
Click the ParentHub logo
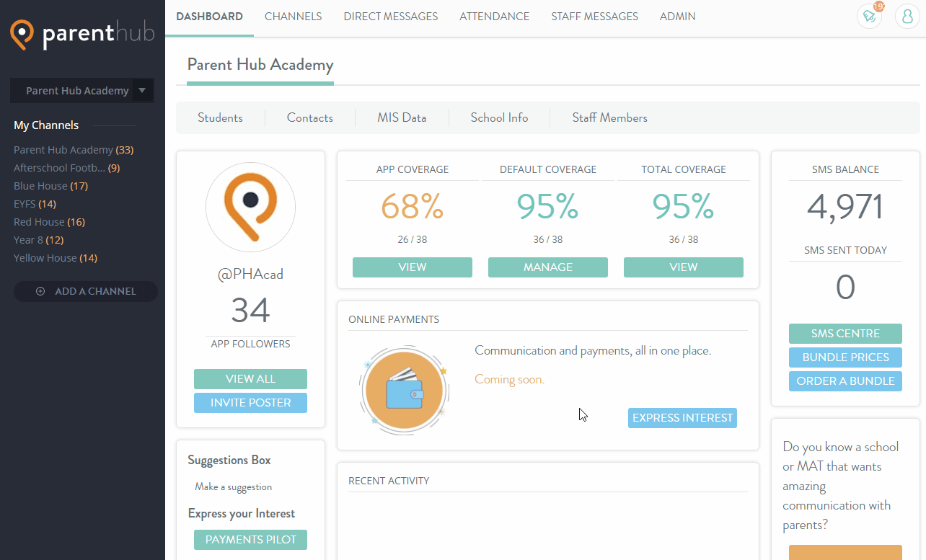coord(82,34)
